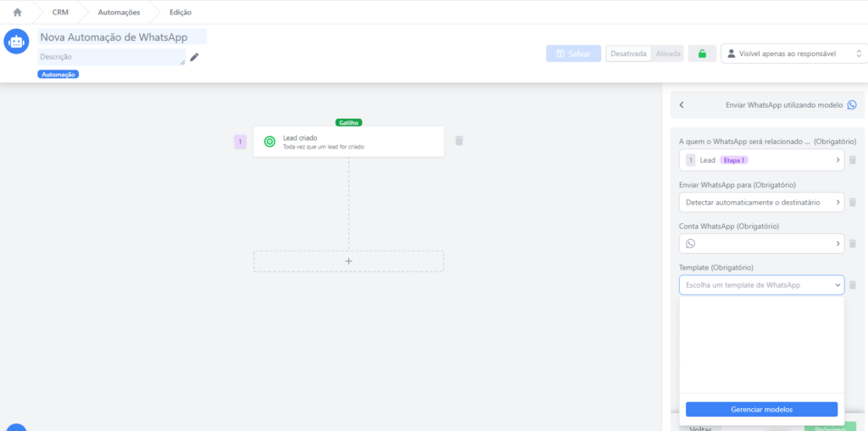
Task: Delete the Lead criado trigger with trash icon
Action: 459,141
